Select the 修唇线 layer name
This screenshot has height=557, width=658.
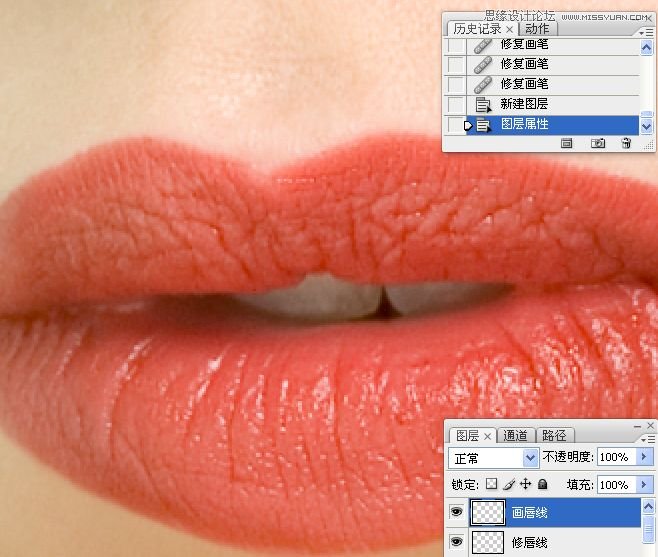coord(530,543)
